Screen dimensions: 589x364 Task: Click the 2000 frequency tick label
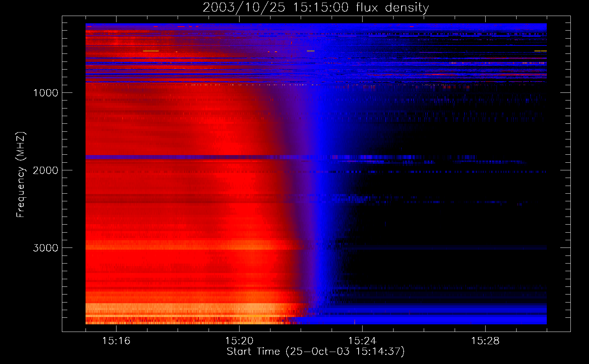click(46, 170)
